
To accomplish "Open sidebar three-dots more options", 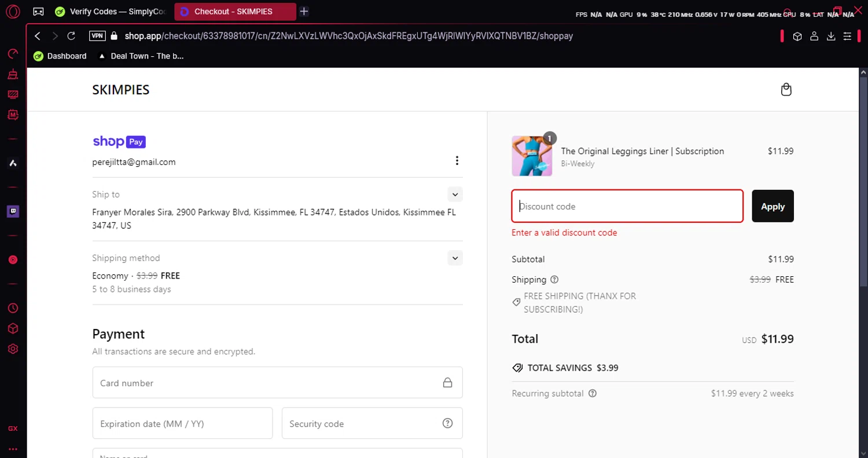I will 13,449.
